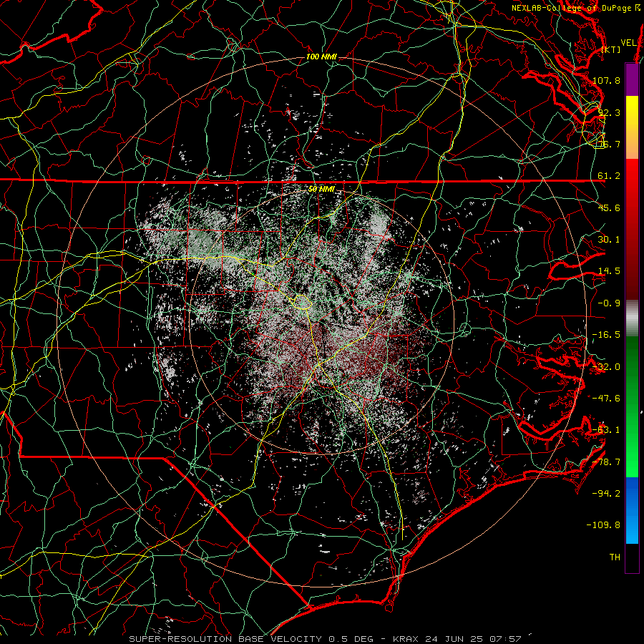644x644 pixels.
Task: Click the 30.1 legend value
Action: [609, 240]
